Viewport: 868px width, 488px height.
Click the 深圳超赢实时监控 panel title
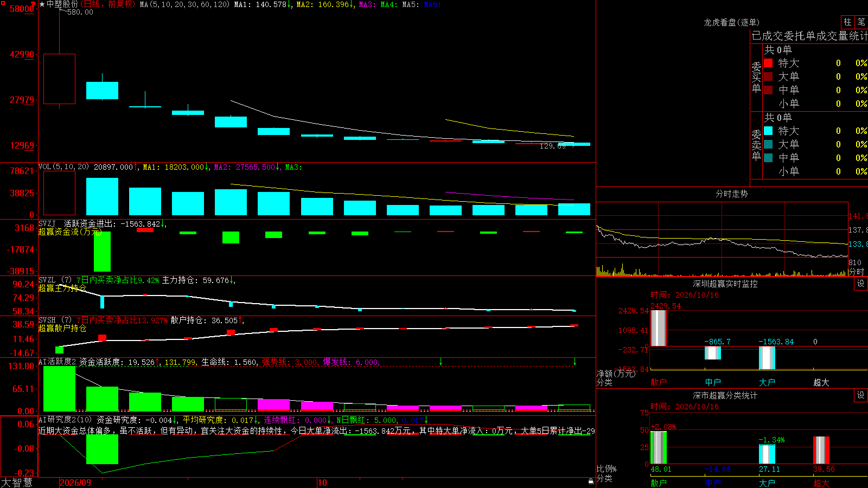coord(725,284)
